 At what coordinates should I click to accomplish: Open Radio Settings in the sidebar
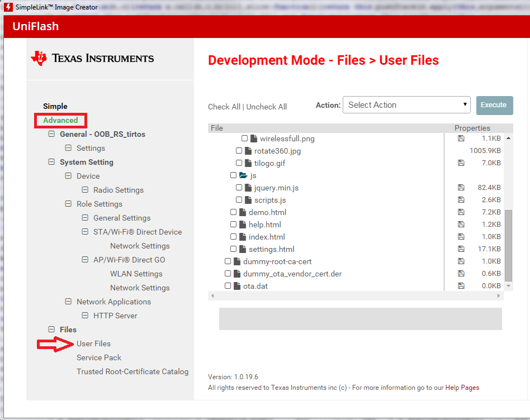119,190
